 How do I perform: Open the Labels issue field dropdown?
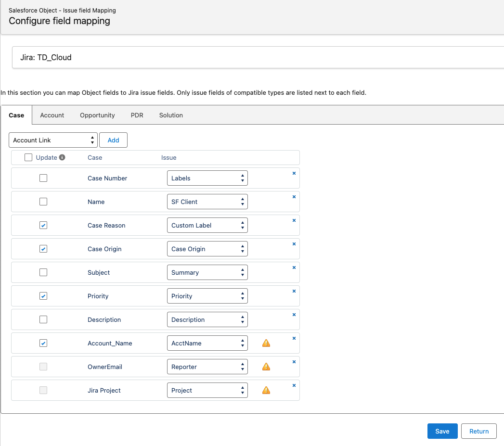[207, 178]
